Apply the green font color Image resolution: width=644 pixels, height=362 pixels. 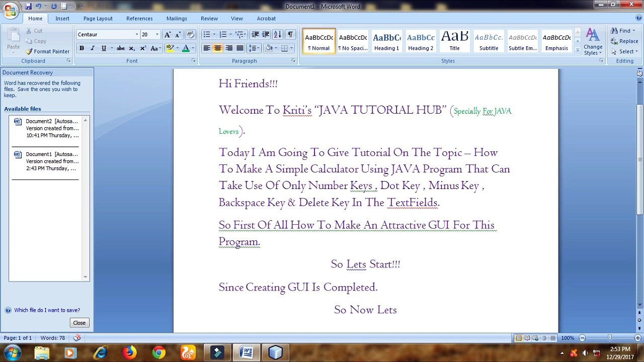(186, 48)
